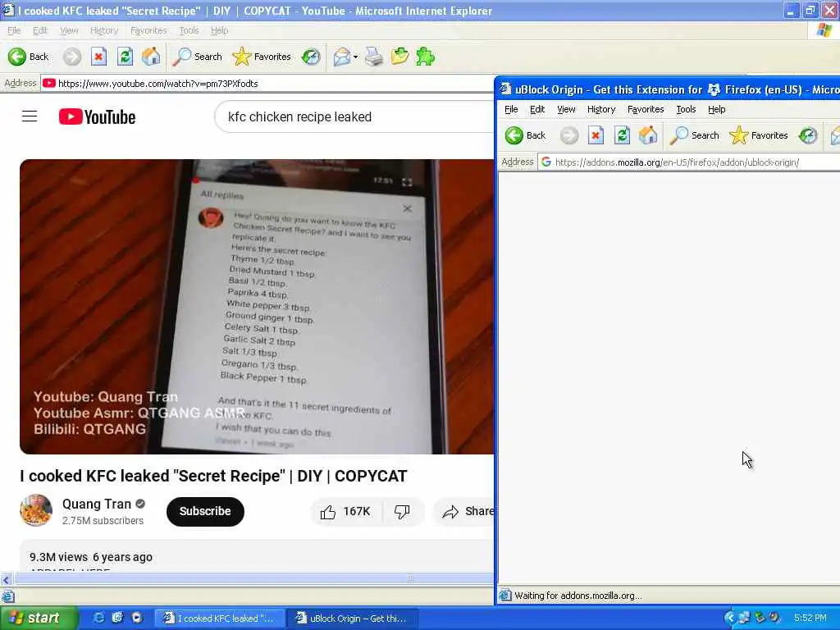Open Quang Tran channel name link

tap(97, 504)
